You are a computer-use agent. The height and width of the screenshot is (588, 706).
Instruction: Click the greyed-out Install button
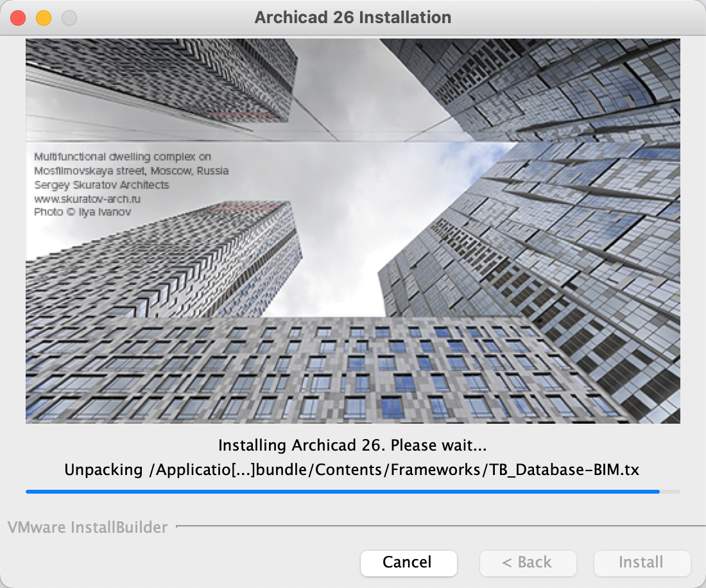coord(642,563)
